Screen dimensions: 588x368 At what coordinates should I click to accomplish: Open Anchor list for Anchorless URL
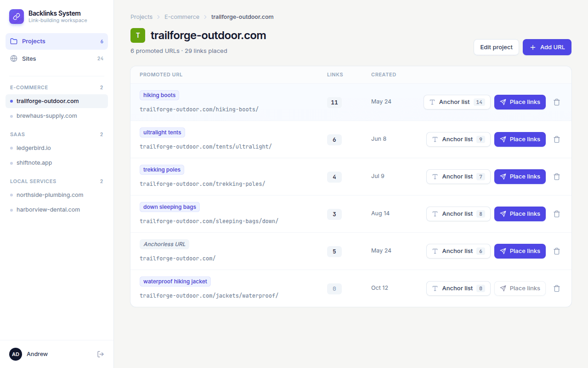click(458, 251)
